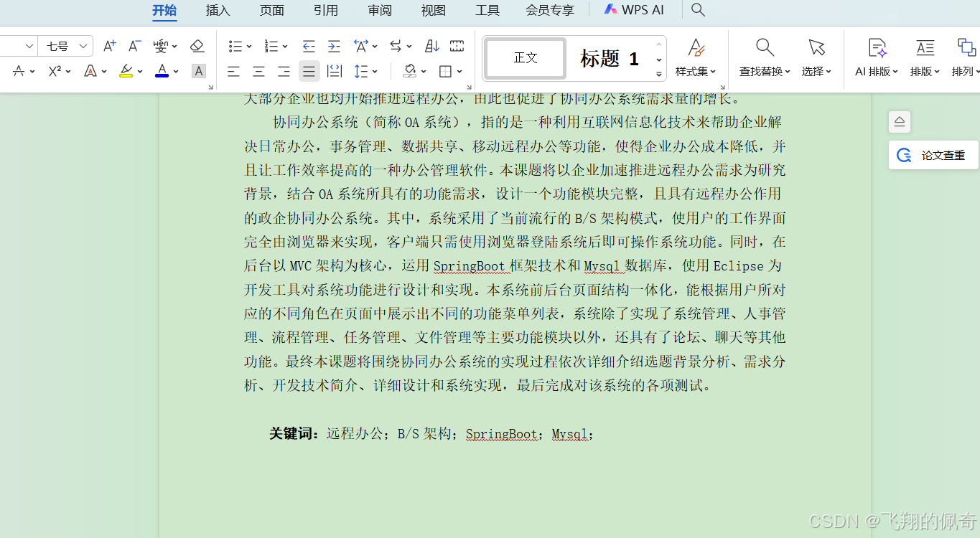Open the 视图 tab
This screenshot has height=538, width=980.
click(x=434, y=10)
